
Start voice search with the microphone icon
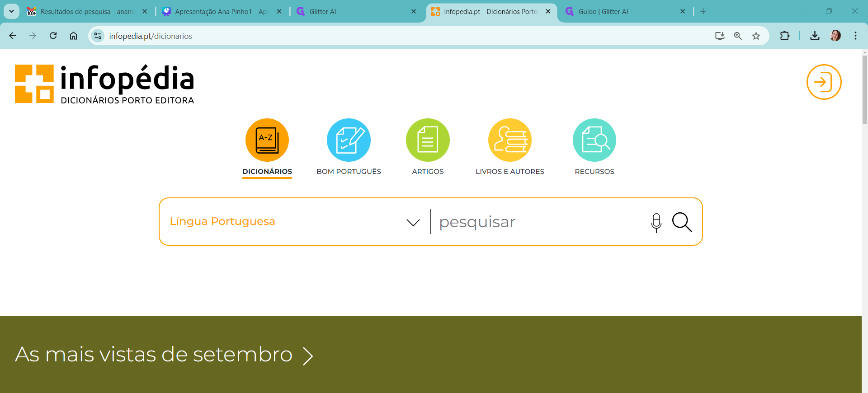click(656, 222)
